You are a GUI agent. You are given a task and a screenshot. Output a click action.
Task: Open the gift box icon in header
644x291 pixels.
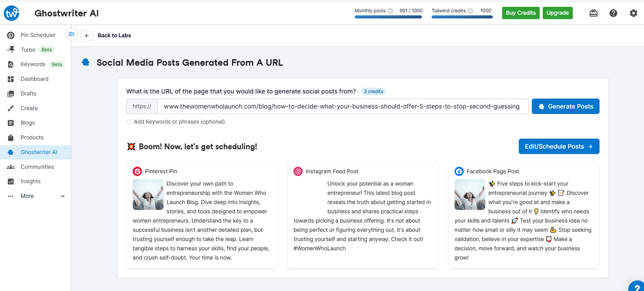[x=593, y=13]
